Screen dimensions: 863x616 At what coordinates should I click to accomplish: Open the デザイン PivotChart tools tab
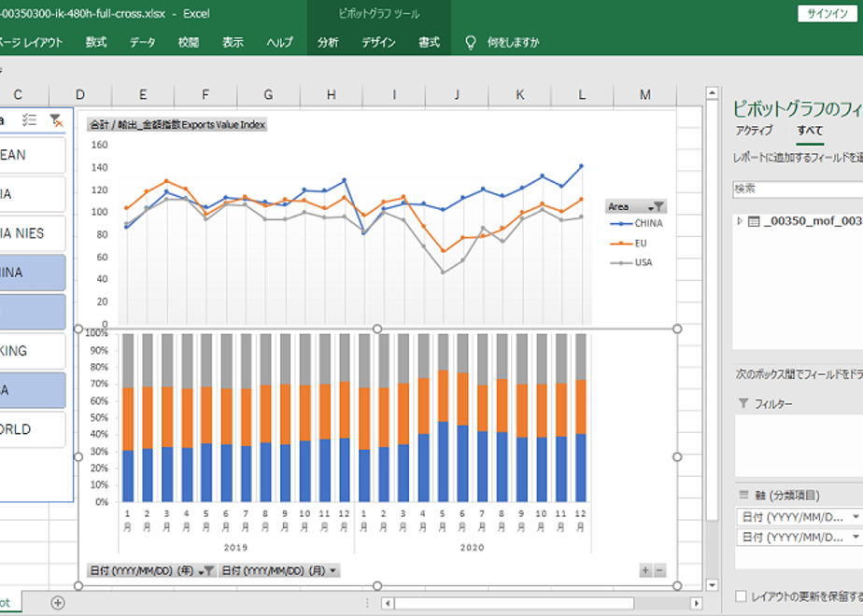[x=378, y=42]
